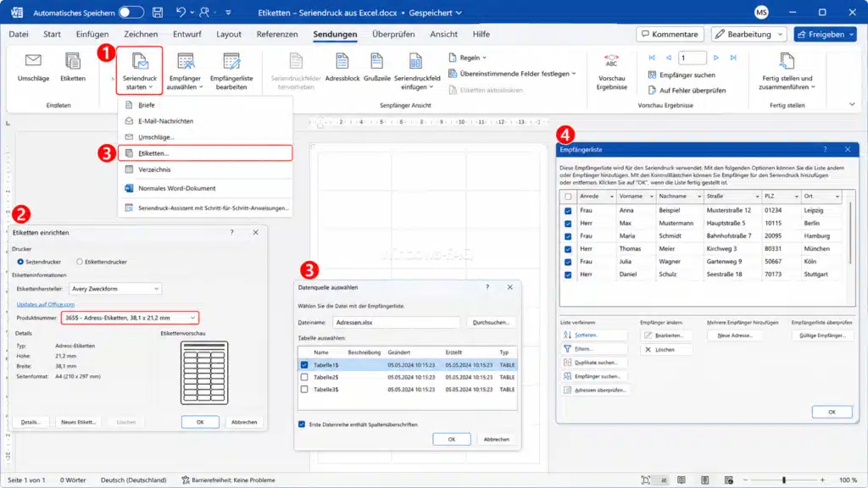Select Seitendrucker radio button
The width and height of the screenshot is (868, 488).
click(20, 262)
